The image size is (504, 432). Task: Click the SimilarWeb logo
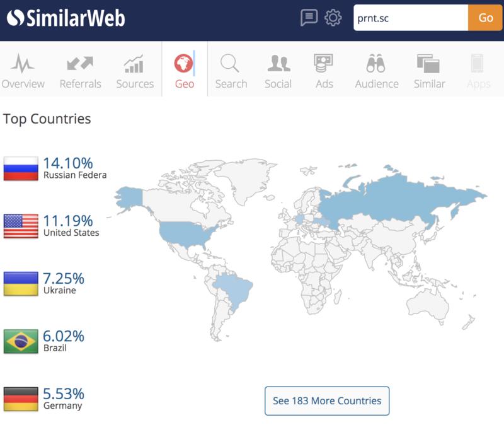pos(66,18)
